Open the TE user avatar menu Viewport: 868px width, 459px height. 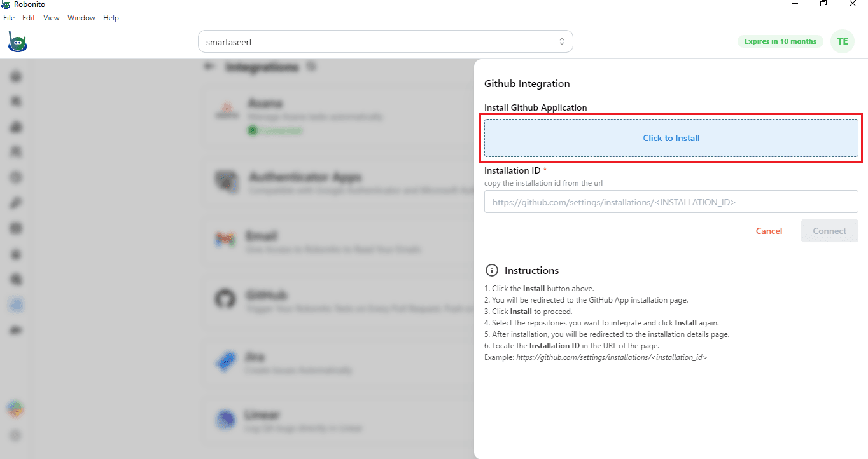click(843, 41)
